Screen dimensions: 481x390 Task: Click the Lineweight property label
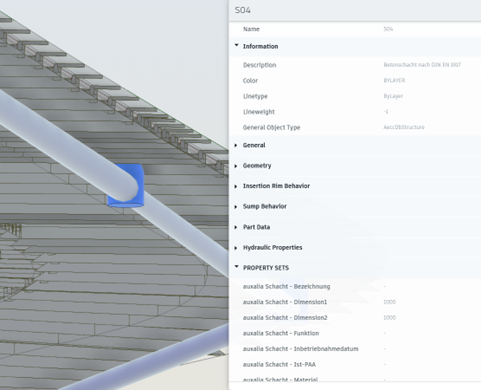tap(259, 112)
